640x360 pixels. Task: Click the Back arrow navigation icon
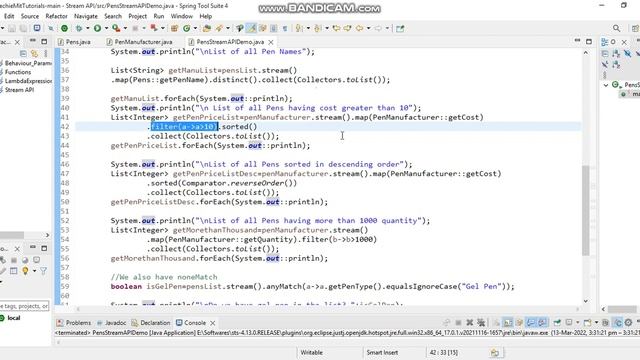click(x=359, y=28)
